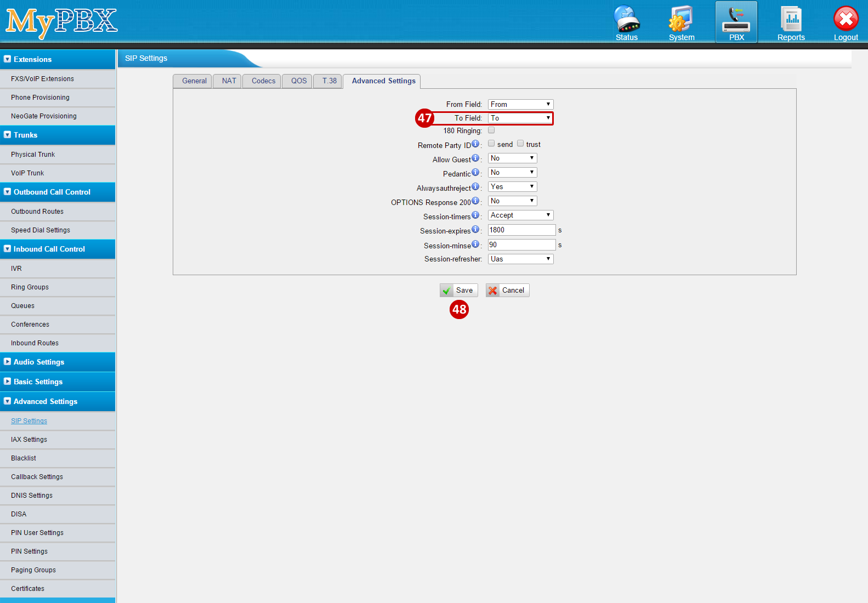Enable the 180 Ringing checkbox
Image resolution: width=868 pixels, height=603 pixels.
coord(491,130)
